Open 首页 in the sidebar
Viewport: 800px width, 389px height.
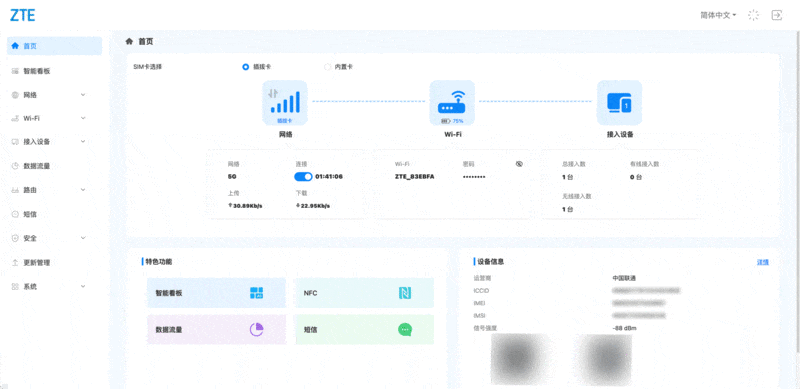tap(55, 46)
